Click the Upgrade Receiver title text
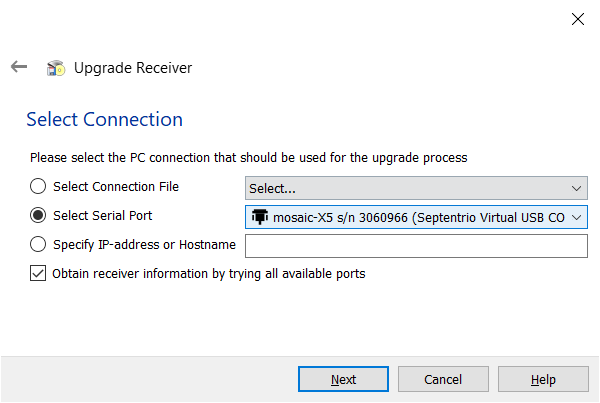Screen dimensions: 600x403 pos(133,68)
